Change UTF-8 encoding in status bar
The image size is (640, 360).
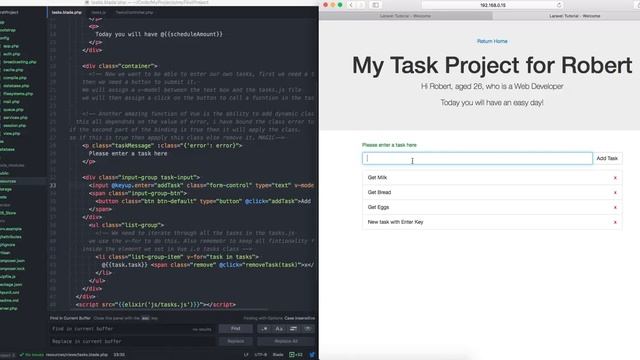(261, 355)
